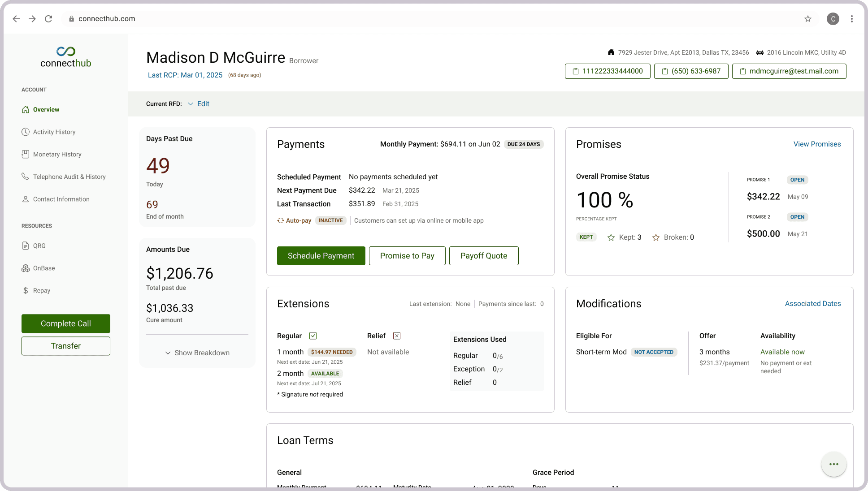Open the Current RFD dropdown chevron
868x491 pixels.
(x=191, y=104)
